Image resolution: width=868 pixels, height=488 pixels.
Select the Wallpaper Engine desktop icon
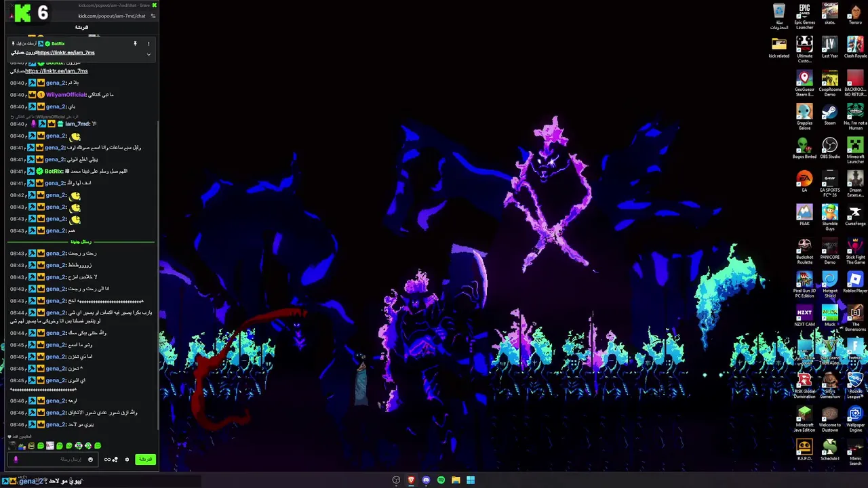point(855,420)
